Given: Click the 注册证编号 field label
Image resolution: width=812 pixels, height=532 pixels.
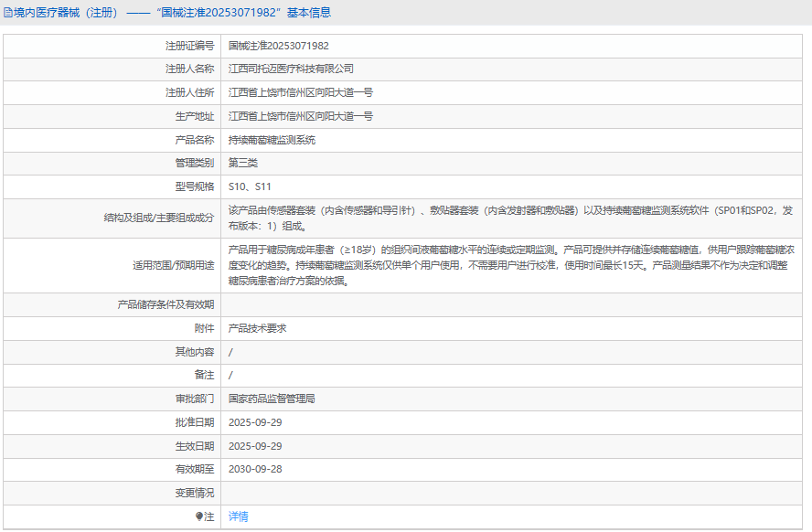Looking at the screenshot, I should pos(189,46).
